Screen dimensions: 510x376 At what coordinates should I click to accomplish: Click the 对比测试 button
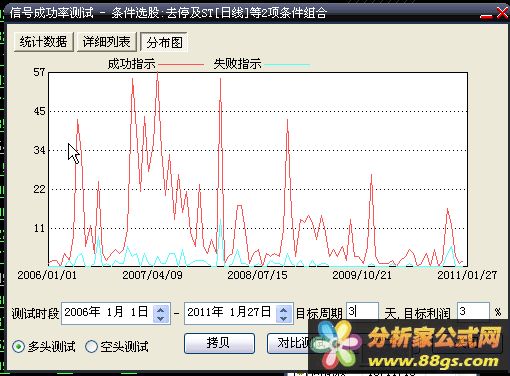tap(289, 343)
